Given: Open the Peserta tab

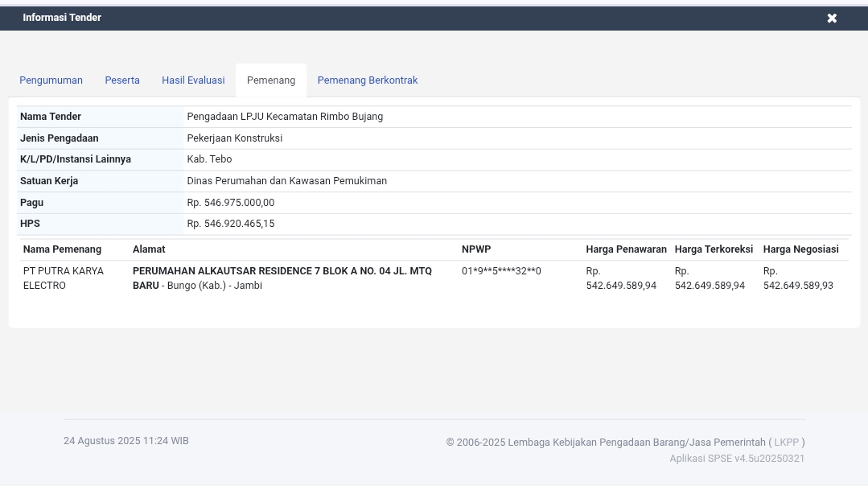Looking at the screenshot, I should pos(122,80).
